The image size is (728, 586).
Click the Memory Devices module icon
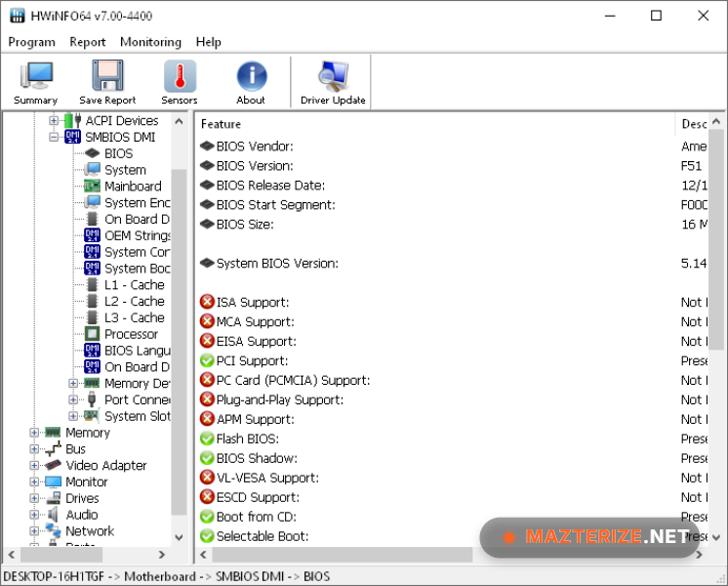pos(92,383)
